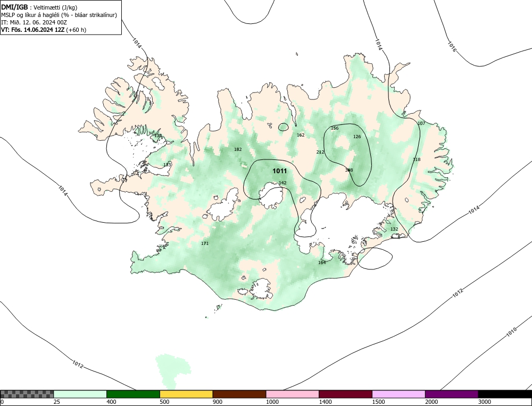
Task: Click the 'DMI/IGB : Veltimætti (J/kg)' title text
Action: click(39, 7)
